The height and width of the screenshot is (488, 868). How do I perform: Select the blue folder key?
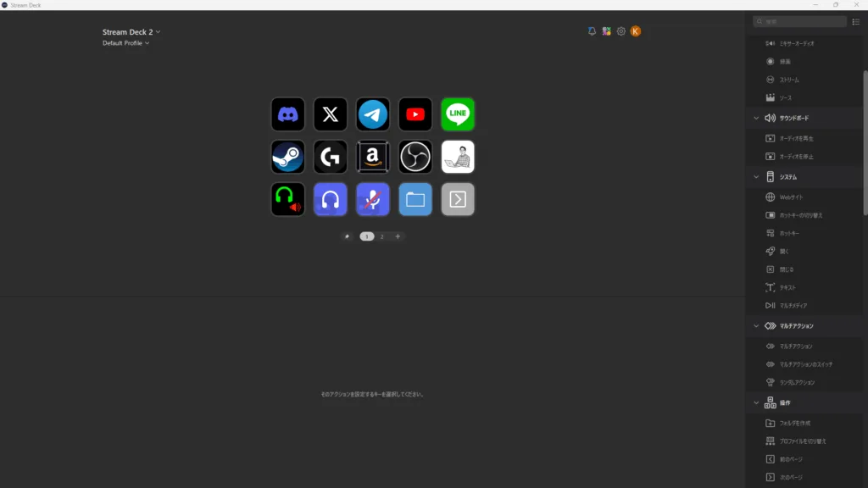[415, 199]
